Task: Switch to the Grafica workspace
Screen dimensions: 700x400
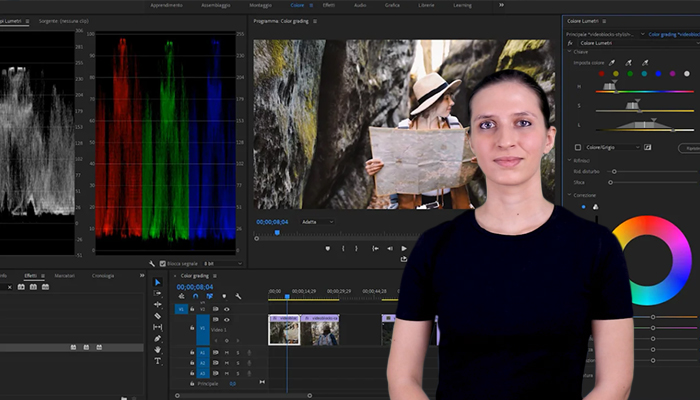Action: 392,5
